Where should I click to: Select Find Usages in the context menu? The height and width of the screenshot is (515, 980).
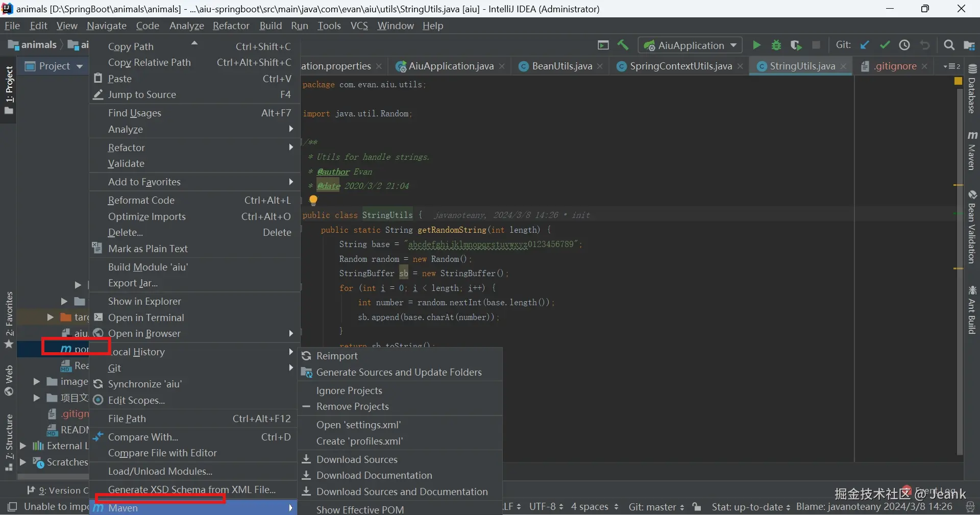194,113
